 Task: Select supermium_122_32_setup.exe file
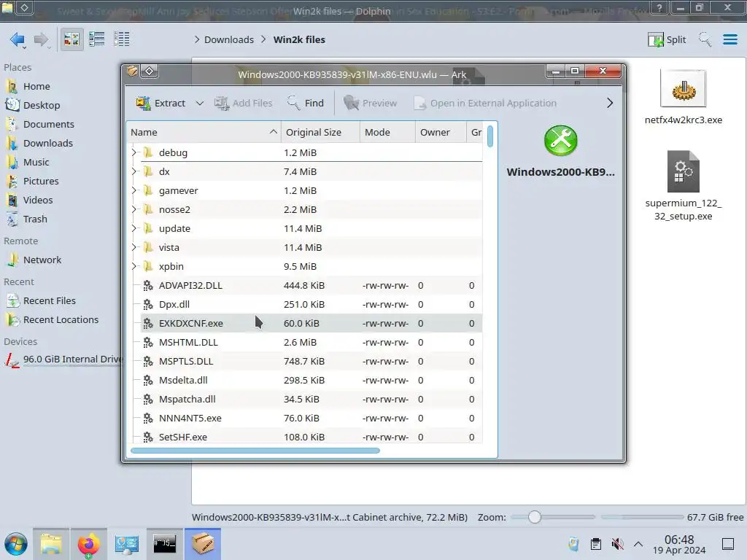tap(683, 186)
